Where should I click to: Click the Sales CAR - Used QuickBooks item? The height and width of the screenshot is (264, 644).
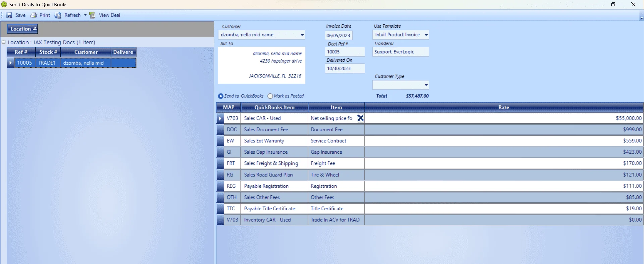pos(274,118)
